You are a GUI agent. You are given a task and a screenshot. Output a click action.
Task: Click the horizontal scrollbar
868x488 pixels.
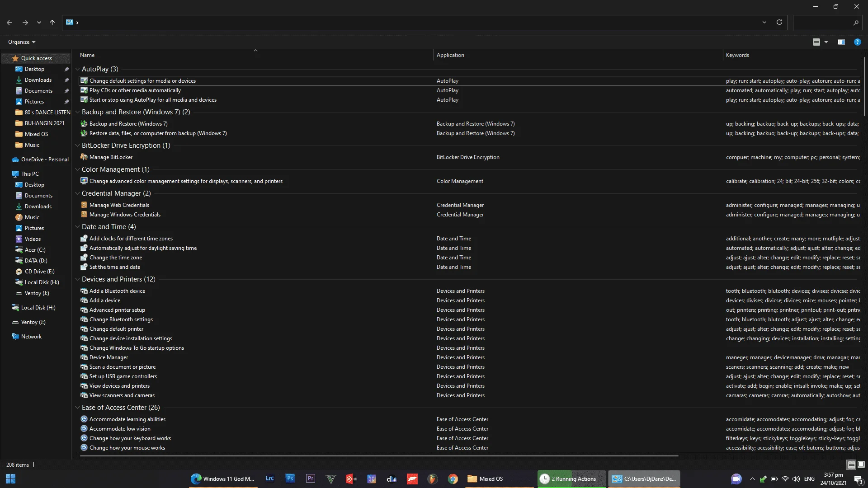(x=379, y=456)
